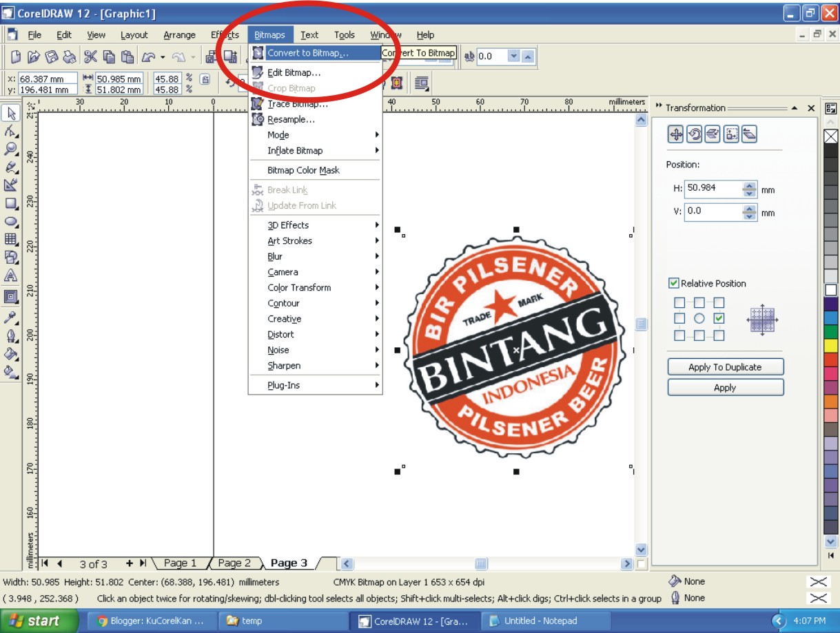Open the Bitmaps menu
This screenshot has width=840, height=633.
[x=269, y=34]
